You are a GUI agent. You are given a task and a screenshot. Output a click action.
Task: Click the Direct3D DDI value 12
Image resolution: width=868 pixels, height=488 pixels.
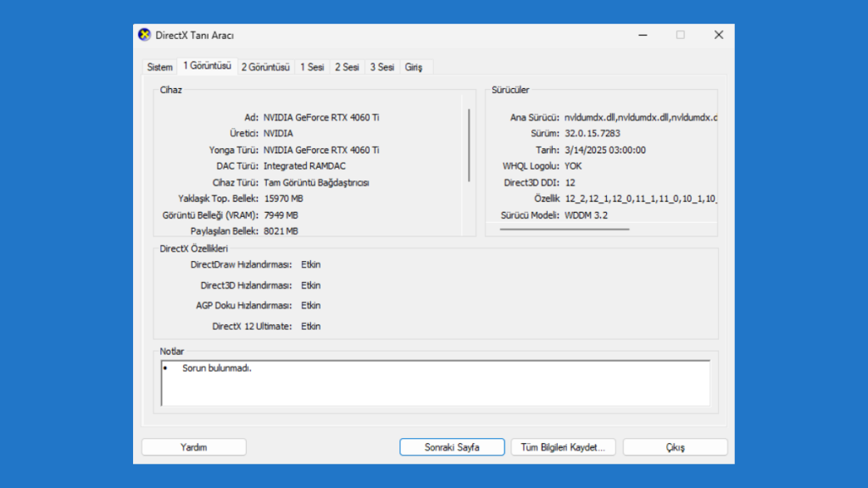(570, 183)
